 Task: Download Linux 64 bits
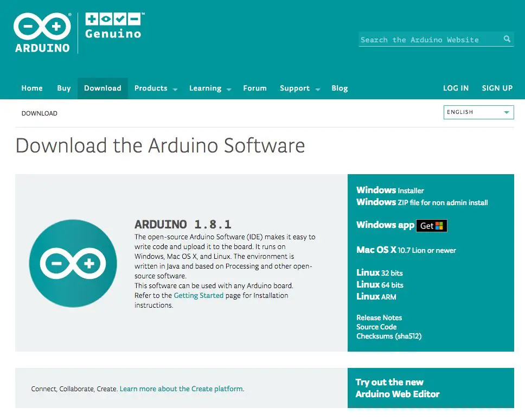coord(380,285)
